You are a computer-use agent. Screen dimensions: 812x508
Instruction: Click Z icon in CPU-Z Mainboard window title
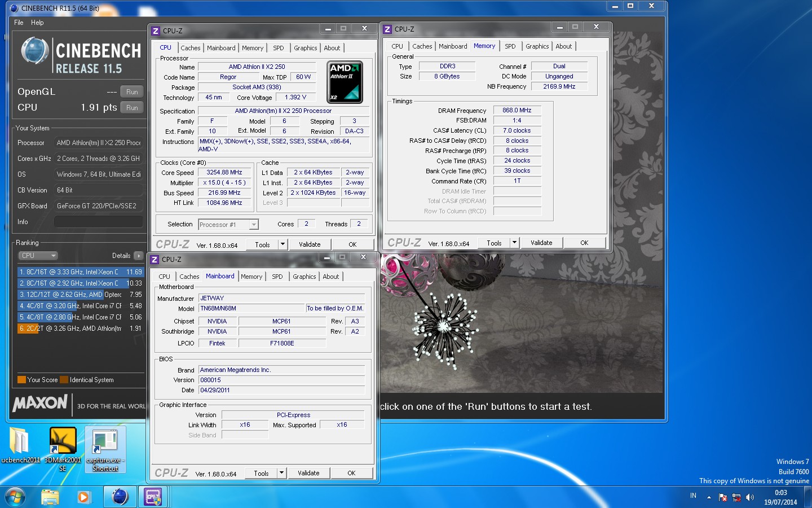coord(155,260)
